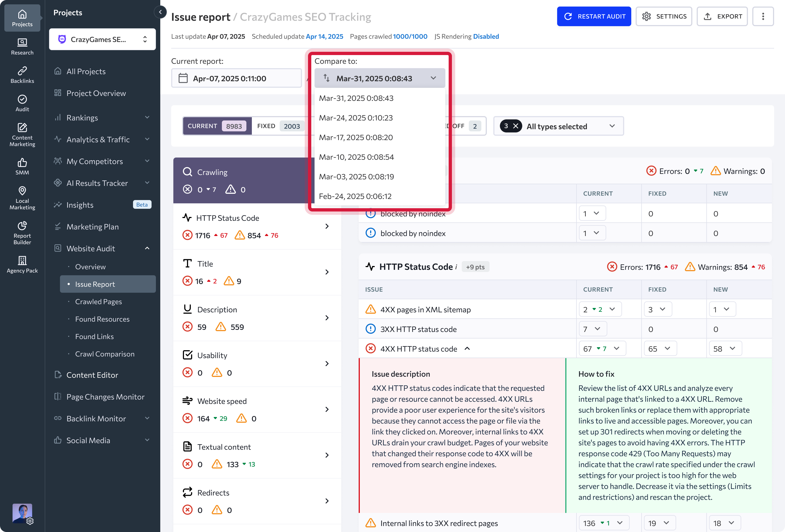Viewport: 785px width, 532px height.
Task: Click the Textual content document icon
Action: 187,446
